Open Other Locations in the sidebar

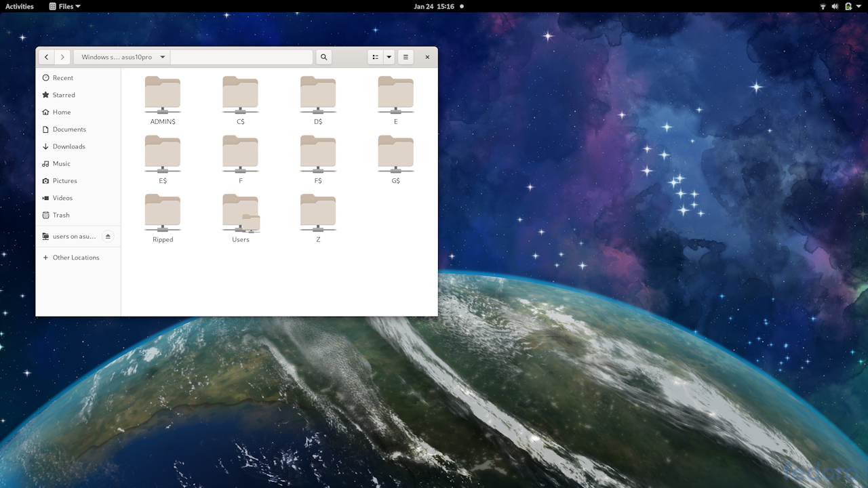(78, 258)
